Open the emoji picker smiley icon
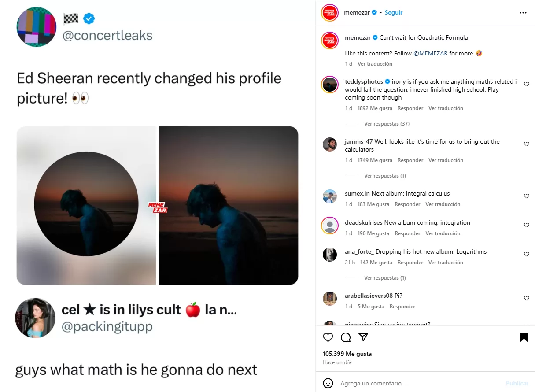 point(328,383)
